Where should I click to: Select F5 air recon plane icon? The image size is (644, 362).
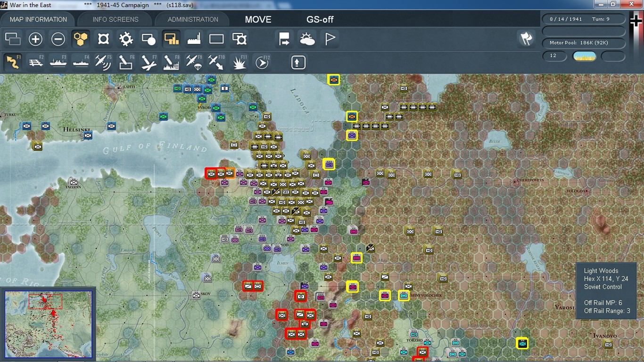[x=103, y=62]
